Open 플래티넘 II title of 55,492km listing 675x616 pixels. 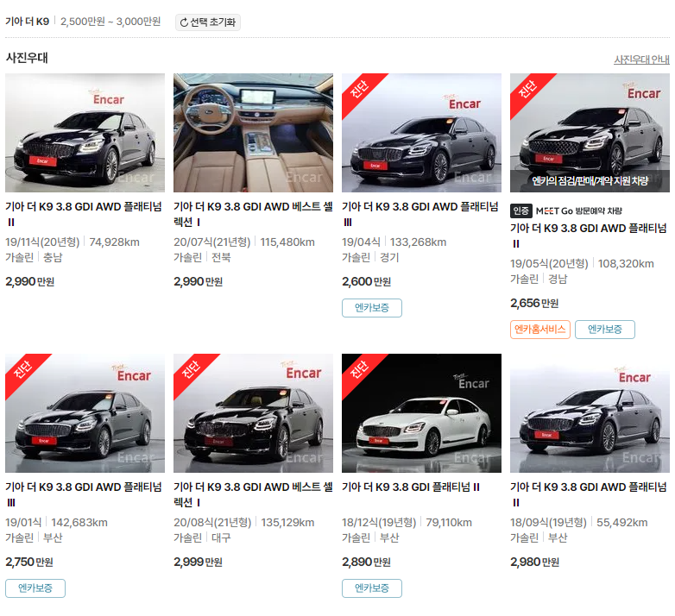[589, 494]
